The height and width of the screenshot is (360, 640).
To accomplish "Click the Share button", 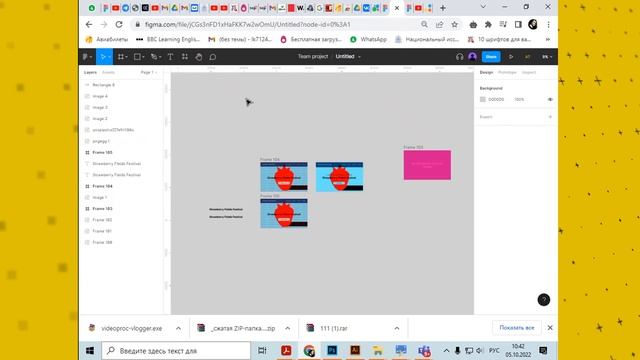I will [491, 57].
